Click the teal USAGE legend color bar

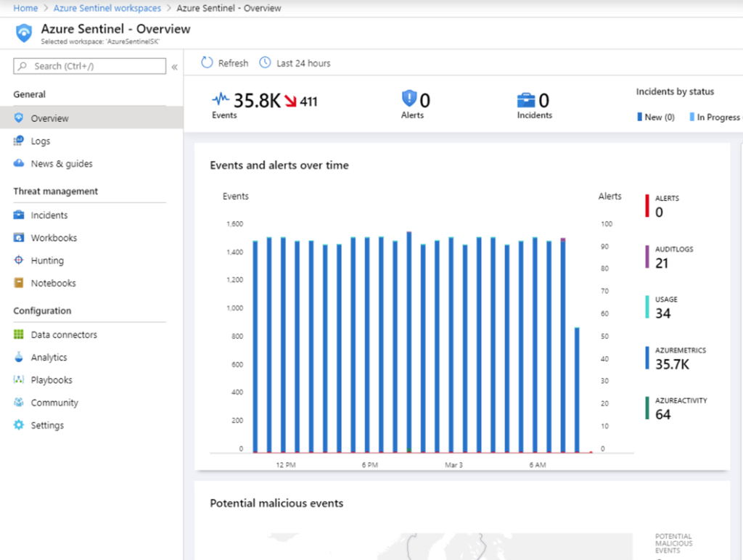(x=647, y=307)
